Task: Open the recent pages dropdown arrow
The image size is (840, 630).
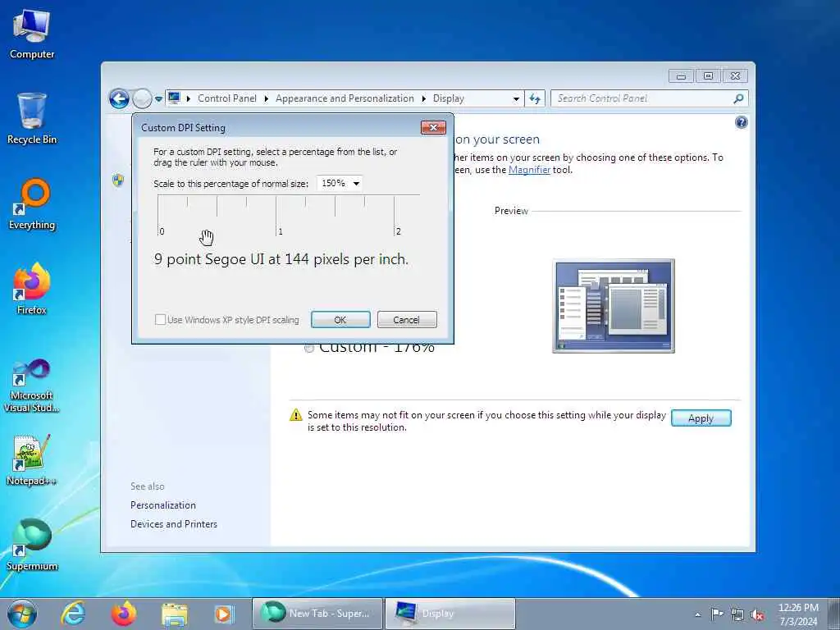Action: point(158,99)
